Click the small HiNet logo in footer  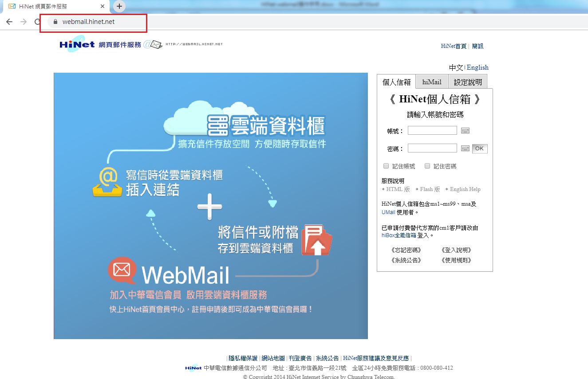tap(193, 368)
